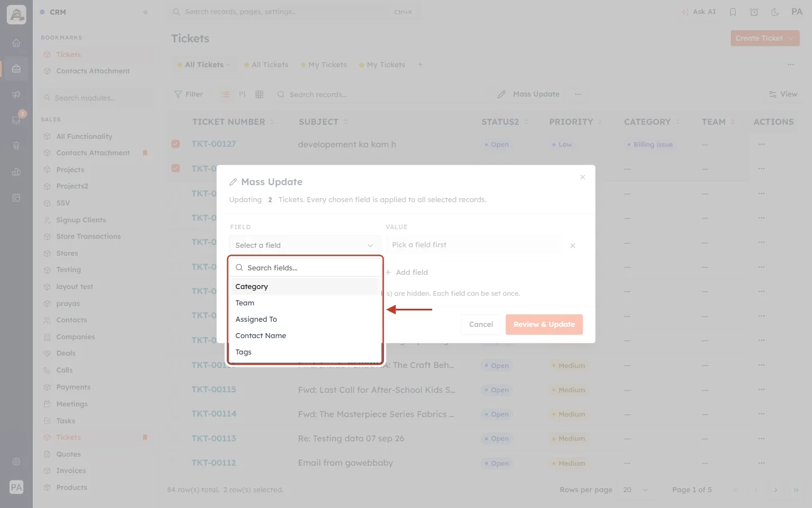Image resolution: width=812 pixels, height=508 pixels.
Task: Toggle dark mode moon icon
Action: [x=775, y=12]
